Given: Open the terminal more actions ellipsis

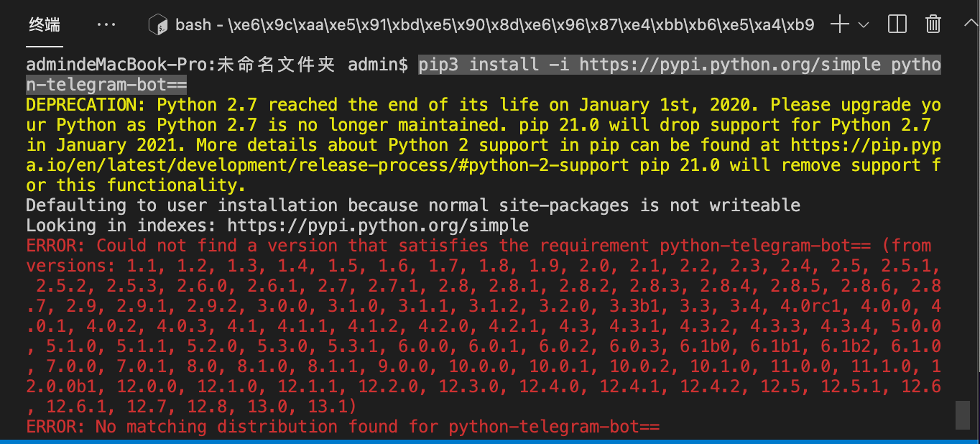Looking at the screenshot, I should point(106,24).
